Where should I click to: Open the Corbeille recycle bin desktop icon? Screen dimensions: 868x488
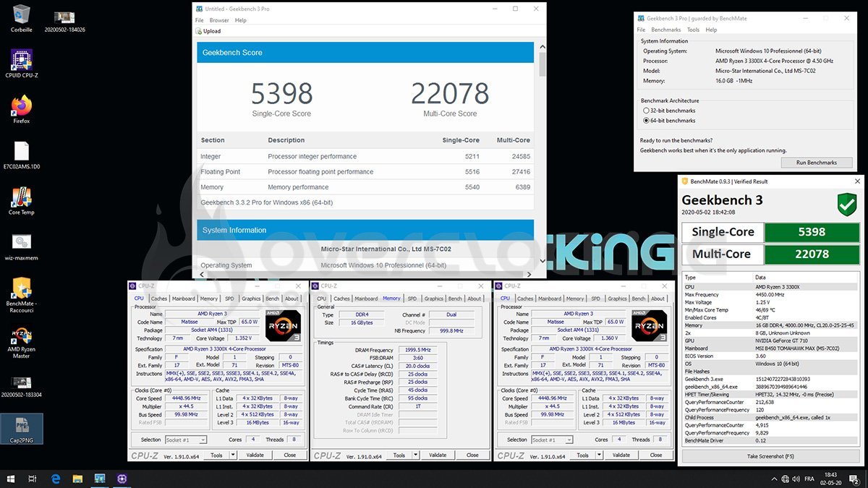(x=22, y=19)
